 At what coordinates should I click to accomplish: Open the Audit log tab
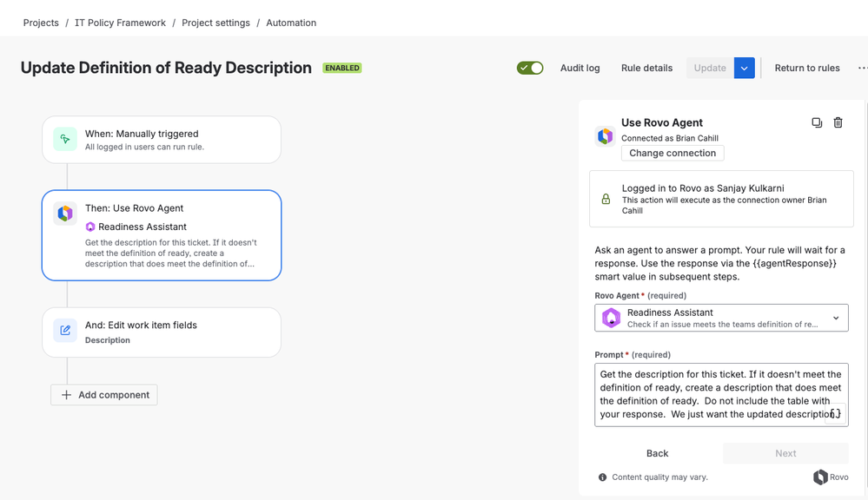[580, 68]
